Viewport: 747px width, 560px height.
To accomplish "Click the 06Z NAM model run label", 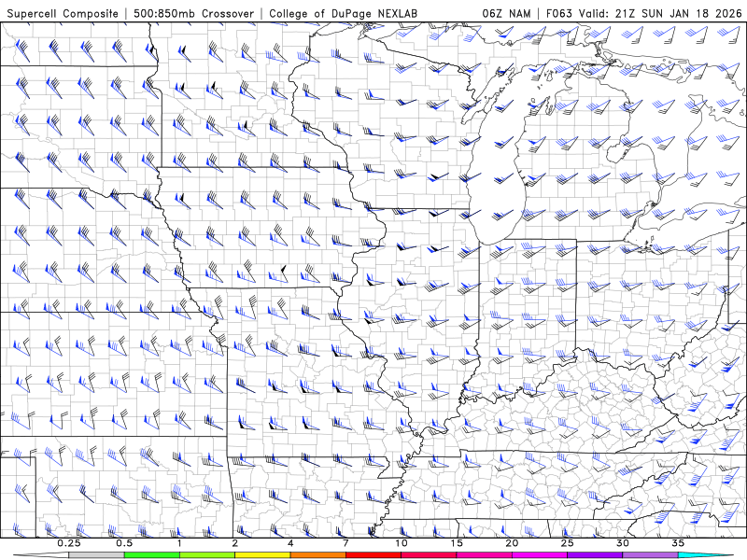I will coord(506,13).
